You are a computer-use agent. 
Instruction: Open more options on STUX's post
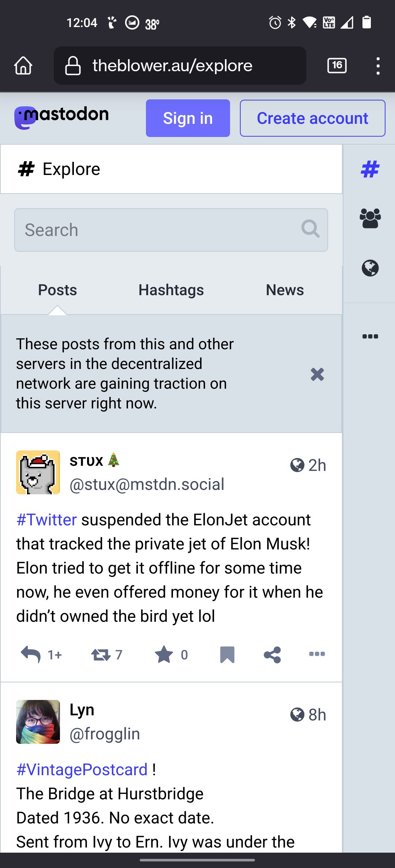coord(317,654)
